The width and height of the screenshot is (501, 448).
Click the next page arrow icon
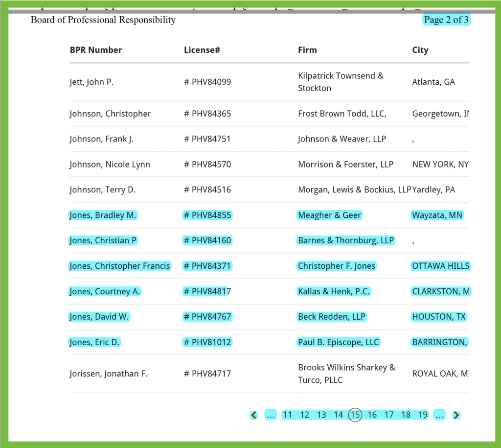(456, 415)
